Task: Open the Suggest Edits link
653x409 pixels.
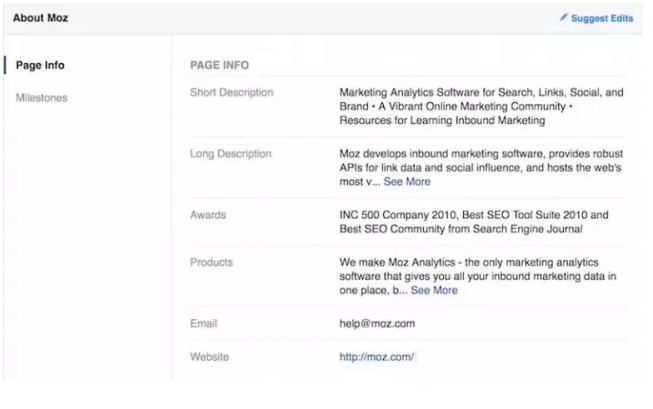Action: pos(601,18)
